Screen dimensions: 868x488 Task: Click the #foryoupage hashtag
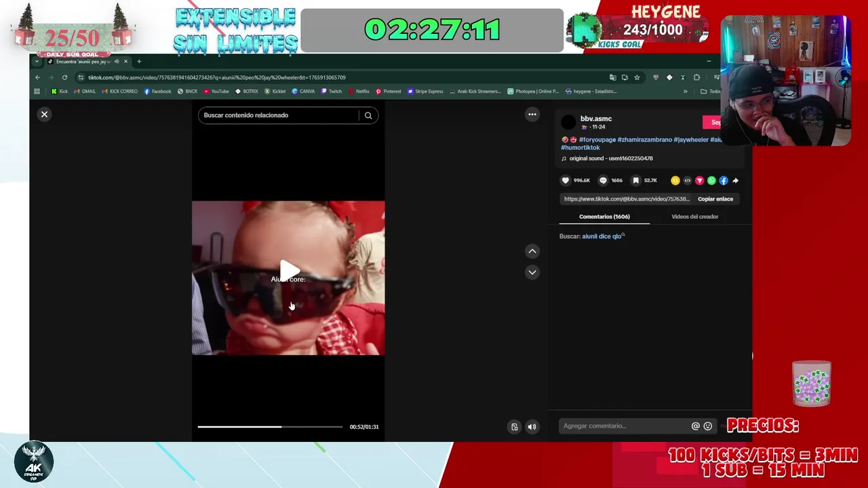(x=597, y=140)
